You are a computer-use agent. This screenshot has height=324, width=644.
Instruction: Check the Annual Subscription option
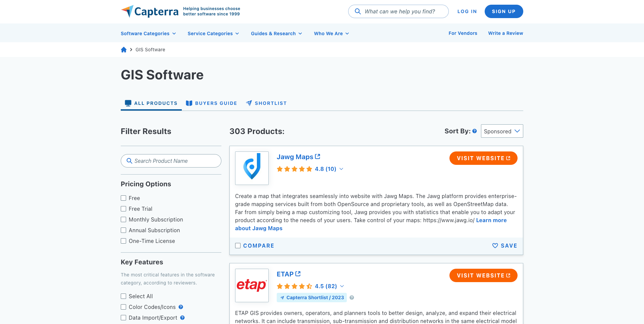point(123,230)
